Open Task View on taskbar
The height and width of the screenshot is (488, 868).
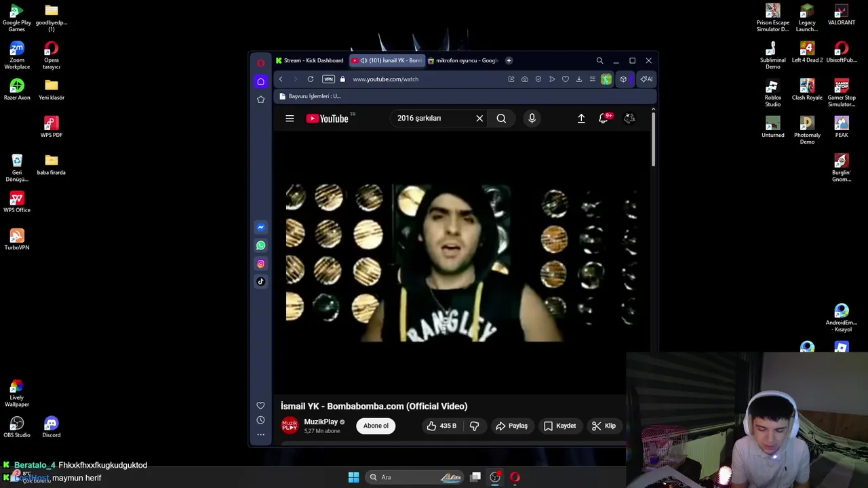(476, 477)
